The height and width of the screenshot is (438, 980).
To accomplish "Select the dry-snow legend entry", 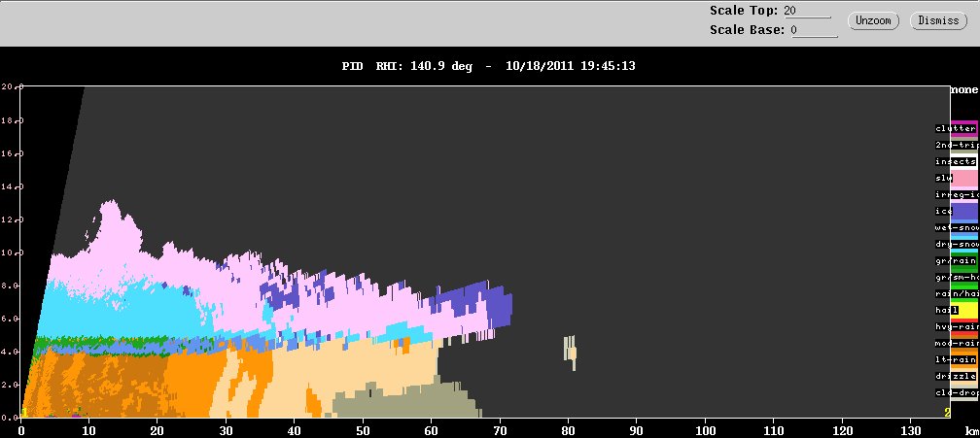I will coord(957,245).
